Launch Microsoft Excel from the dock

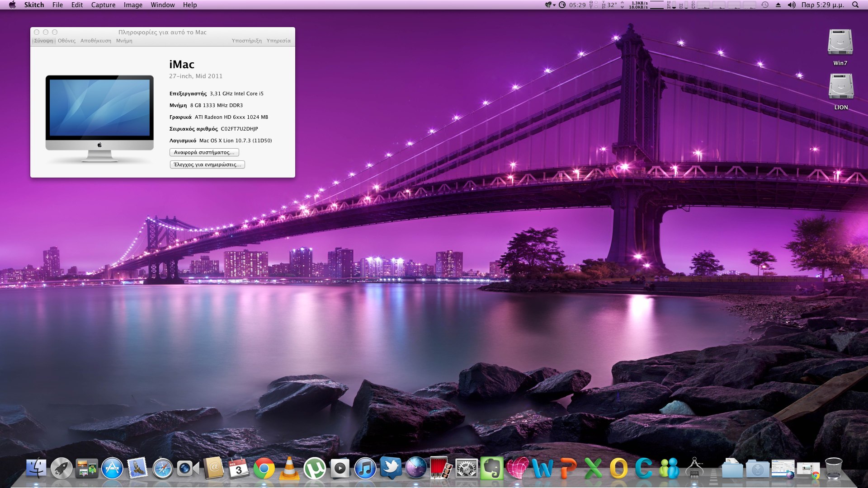pyautogui.click(x=593, y=469)
